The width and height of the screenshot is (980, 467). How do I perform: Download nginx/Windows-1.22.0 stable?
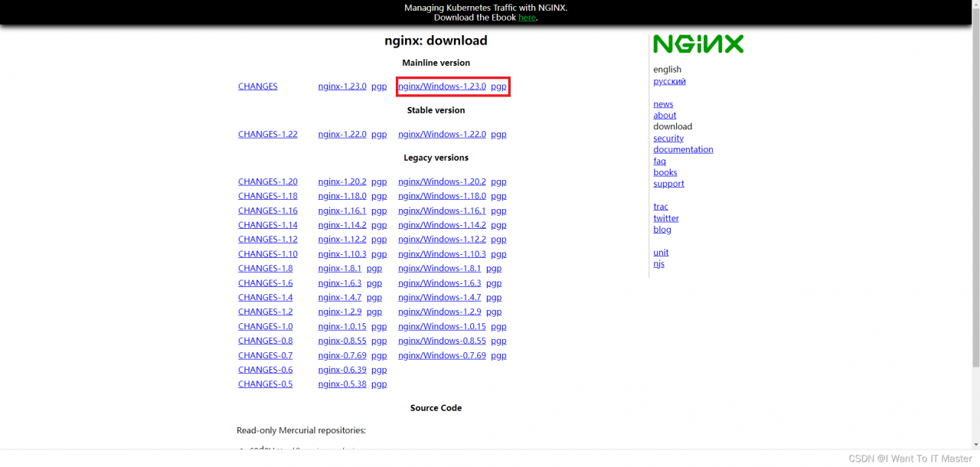(x=442, y=134)
